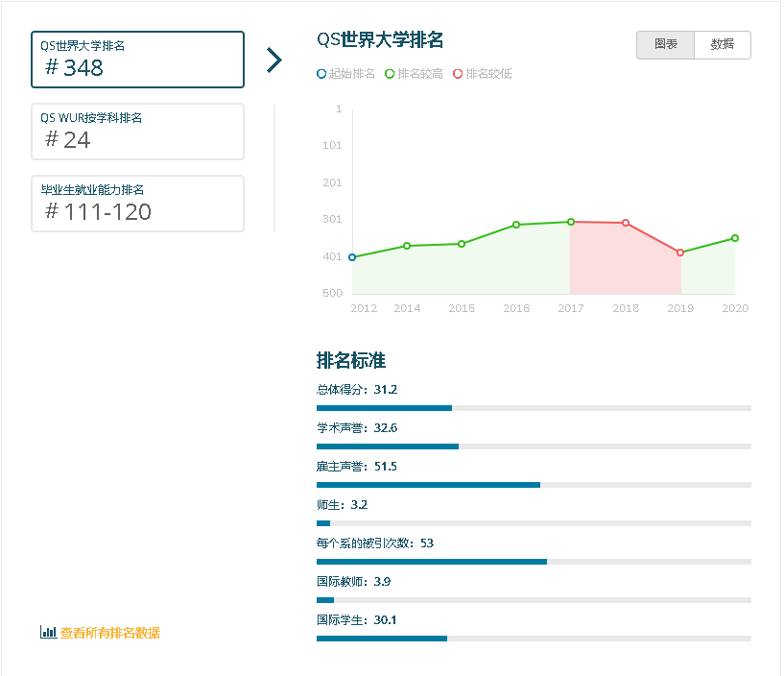Switch to the 数据 tab
Viewport: 784px width, 676px height.
[x=722, y=45]
